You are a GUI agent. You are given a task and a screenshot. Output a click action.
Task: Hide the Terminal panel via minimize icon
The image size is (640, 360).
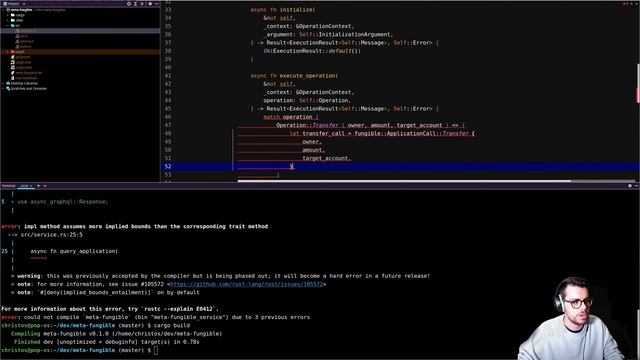636,186
